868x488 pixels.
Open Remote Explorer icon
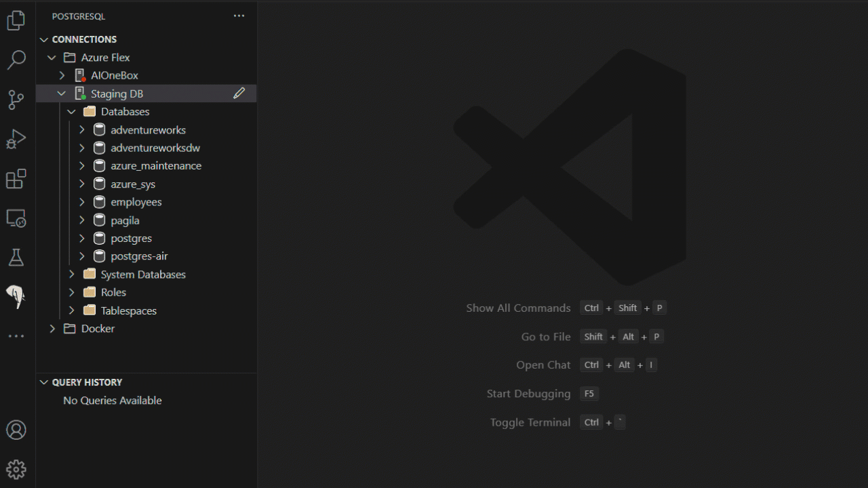[x=16, y=218]
